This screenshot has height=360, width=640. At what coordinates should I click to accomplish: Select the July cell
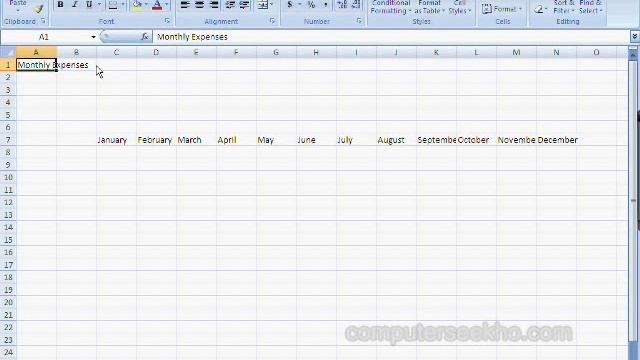pos(356,140)
